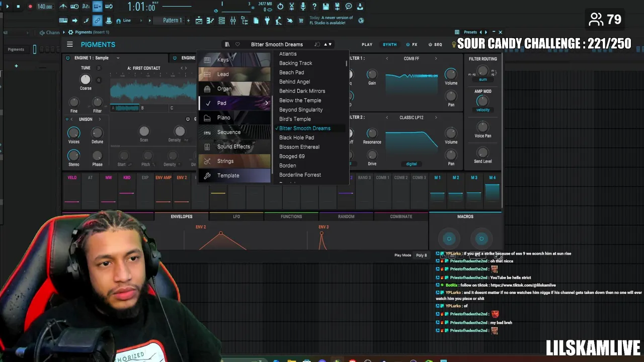Select Backing Track preset
The width and height of the screenshot is (644, 362).
[296, 63]
